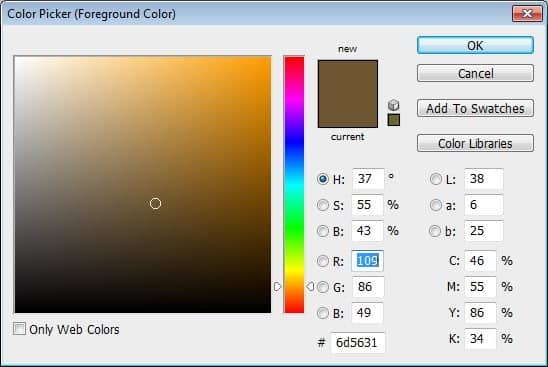
Task: Close the Color Picker dialog
Action: click(x=527, y=14)
